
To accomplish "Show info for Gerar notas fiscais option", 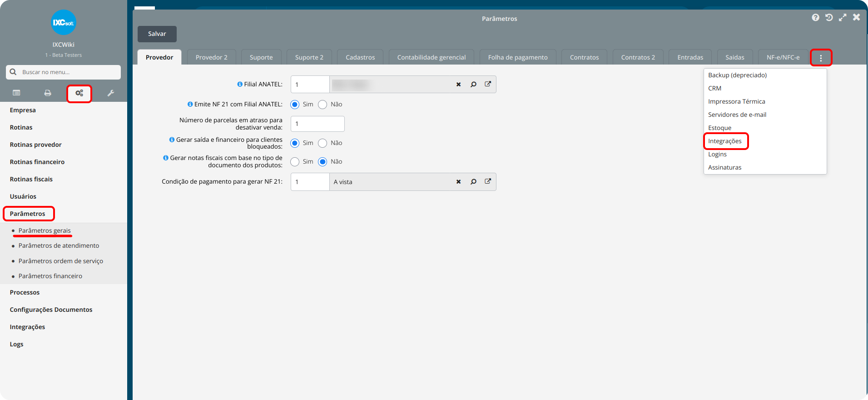I will click(x=166, y=158).
